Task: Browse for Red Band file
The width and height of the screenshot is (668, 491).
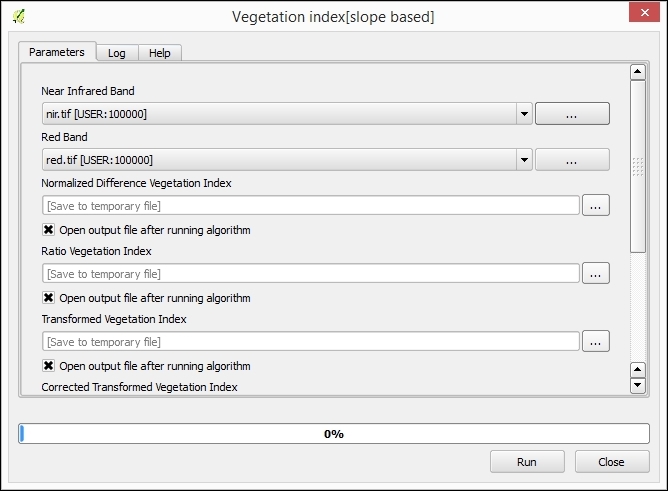Action: (x=572, y=160)
